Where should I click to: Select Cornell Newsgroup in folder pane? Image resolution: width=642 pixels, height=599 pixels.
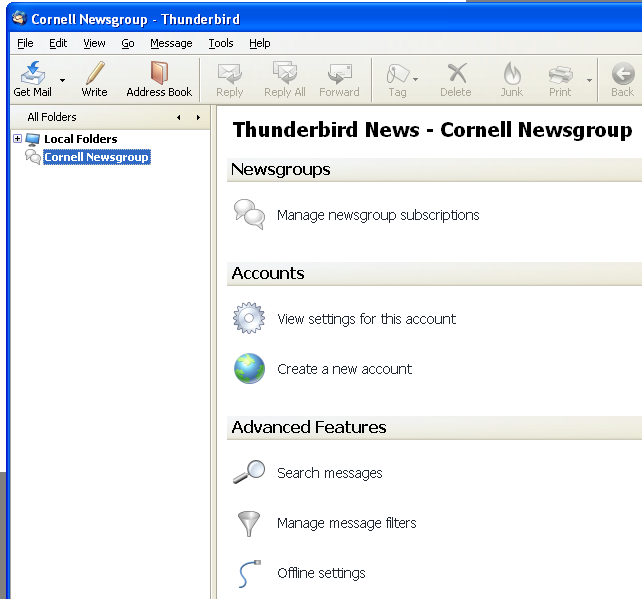click(x=96, y=157)
